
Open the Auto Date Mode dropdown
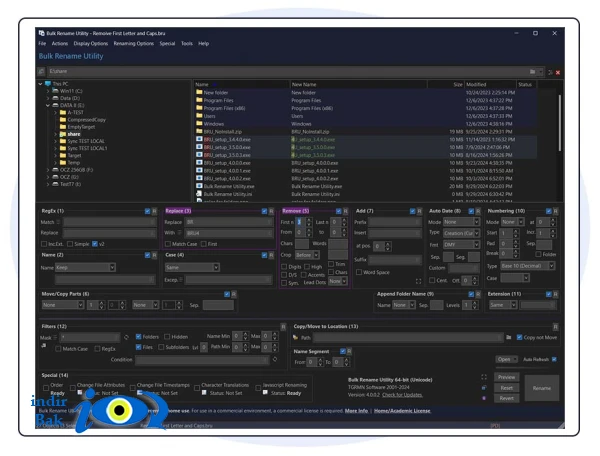(x=461, y=222)
